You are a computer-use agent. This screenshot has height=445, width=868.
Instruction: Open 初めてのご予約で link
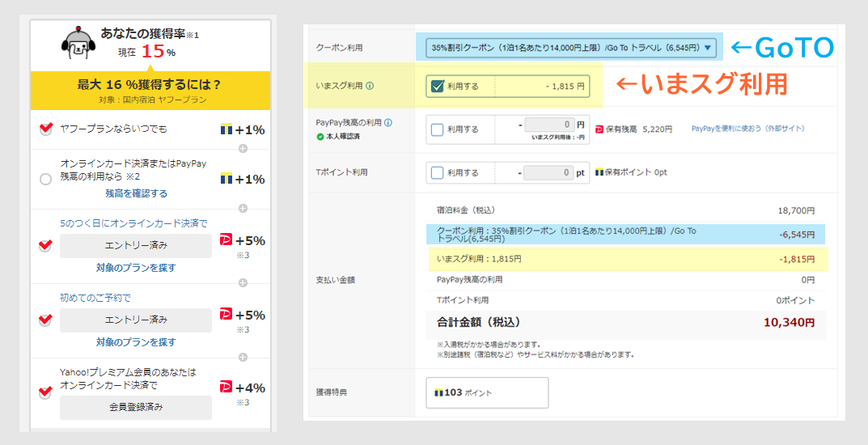tap(95, 298)
